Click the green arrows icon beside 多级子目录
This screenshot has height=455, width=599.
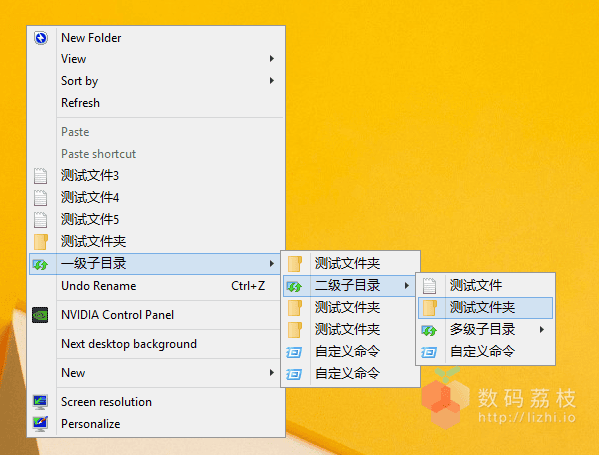click(x=429, y=330)
